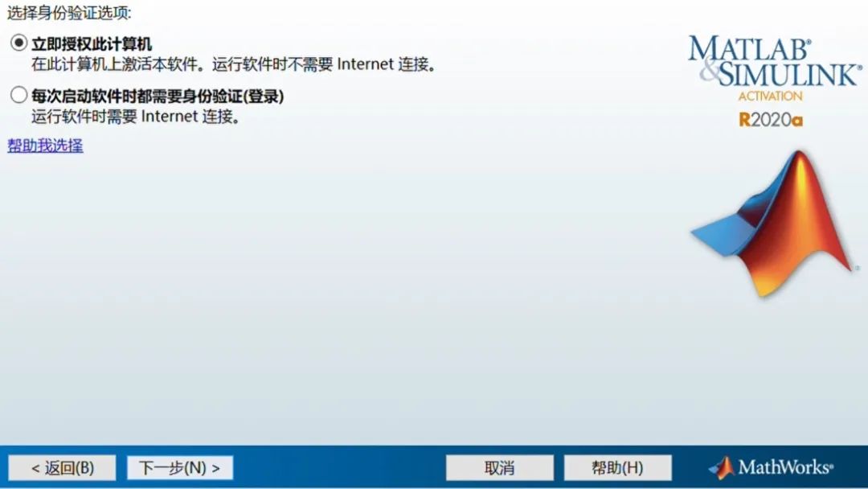
Task: Click the '运行软件时需要 Internet 连接。' description
Action: 136,117
